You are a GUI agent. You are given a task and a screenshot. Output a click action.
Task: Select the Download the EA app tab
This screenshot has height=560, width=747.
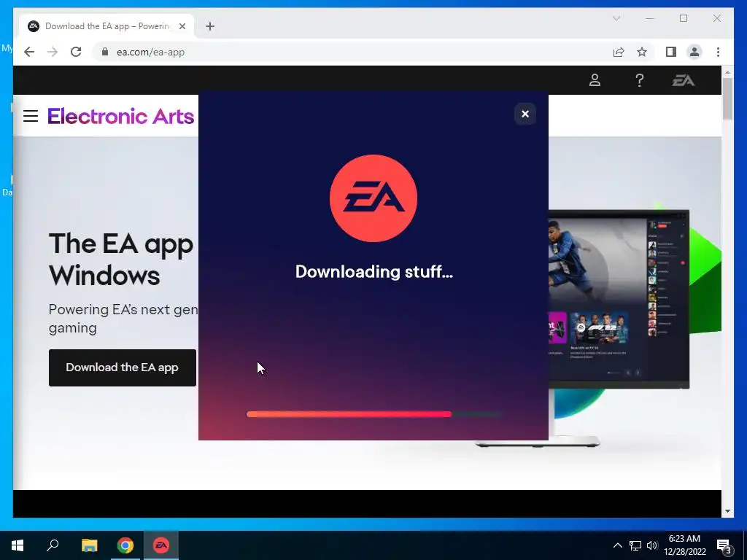pyautogui.click(x=107, y=26)
